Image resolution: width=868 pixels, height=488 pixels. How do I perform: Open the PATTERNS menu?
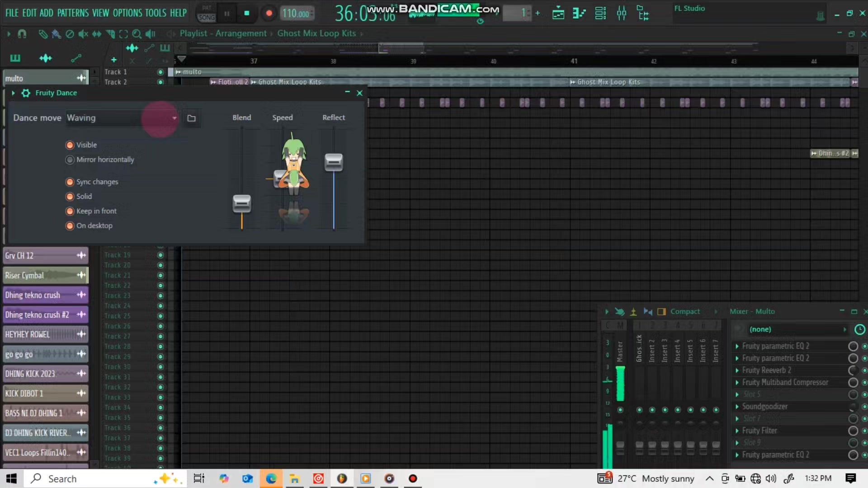tap(73, 13)
